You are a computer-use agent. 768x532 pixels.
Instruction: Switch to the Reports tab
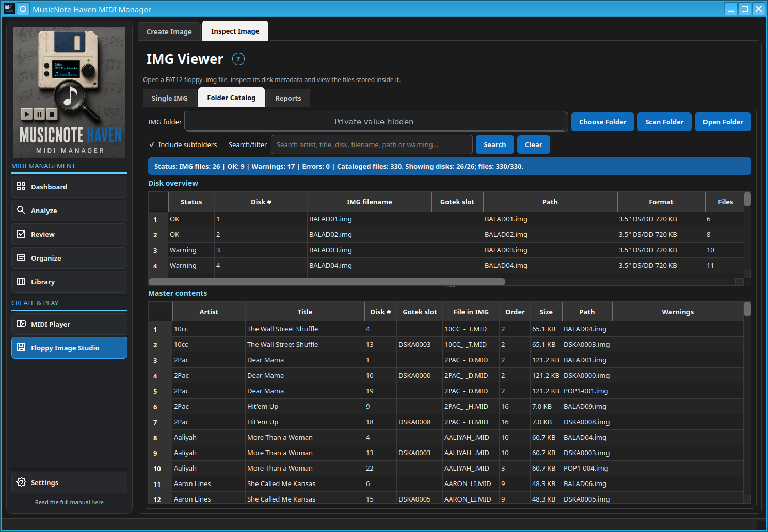point(288,98)
